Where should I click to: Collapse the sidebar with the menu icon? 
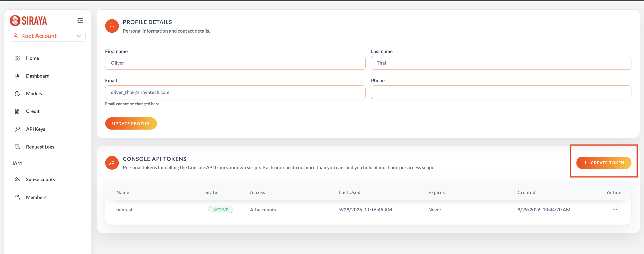(x=80, y=20)
